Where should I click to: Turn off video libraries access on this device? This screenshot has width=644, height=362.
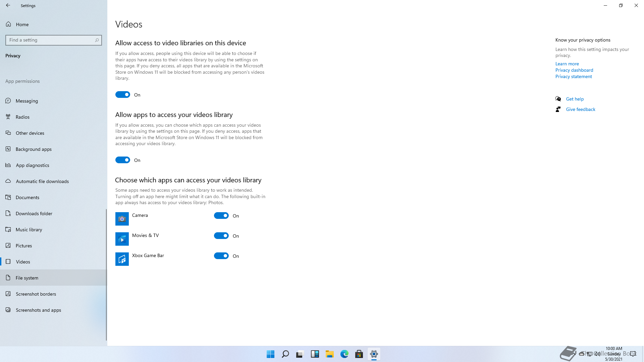pos(123,95)
